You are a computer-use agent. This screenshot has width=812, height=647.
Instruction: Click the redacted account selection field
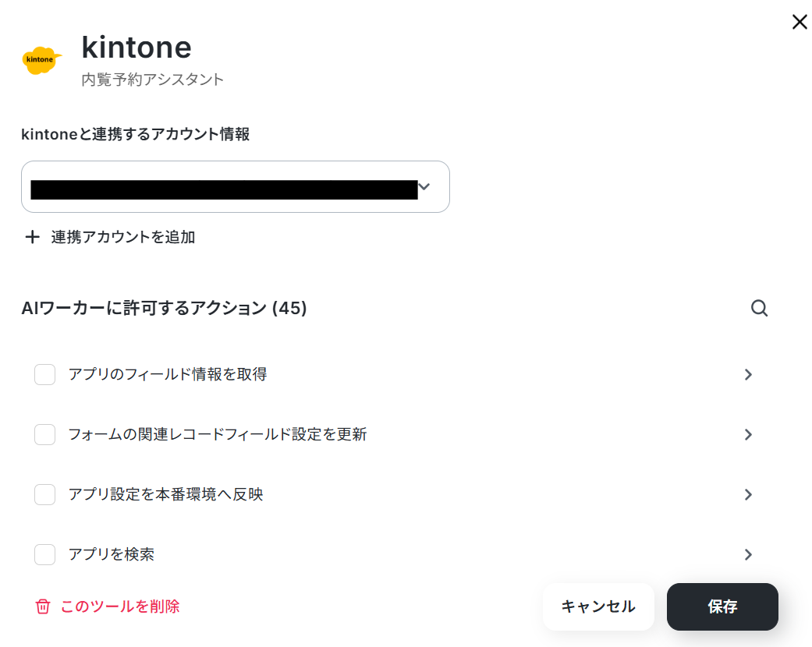235,186
